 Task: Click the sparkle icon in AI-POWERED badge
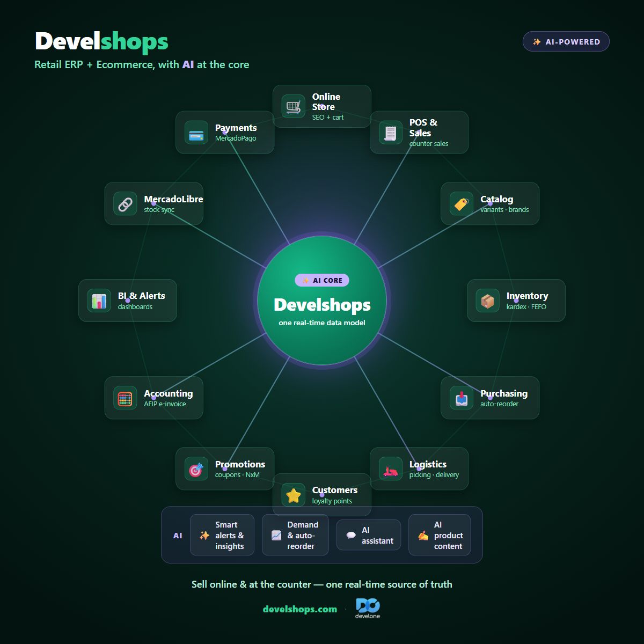[x=536, y=42]
